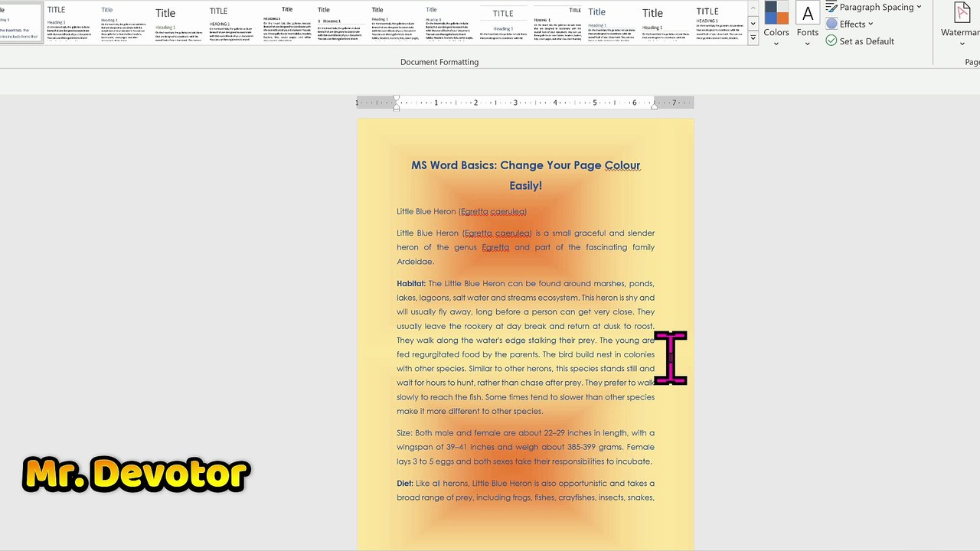Viewport: 980px width, 551px height.
Task: Open the Effects dropdown
Action: (850, 24)
